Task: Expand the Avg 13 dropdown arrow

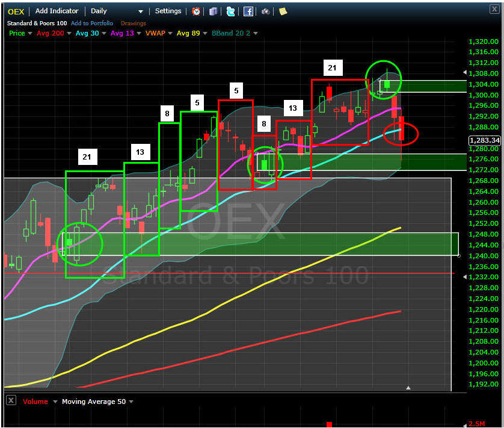Action: tap(139, 34)
